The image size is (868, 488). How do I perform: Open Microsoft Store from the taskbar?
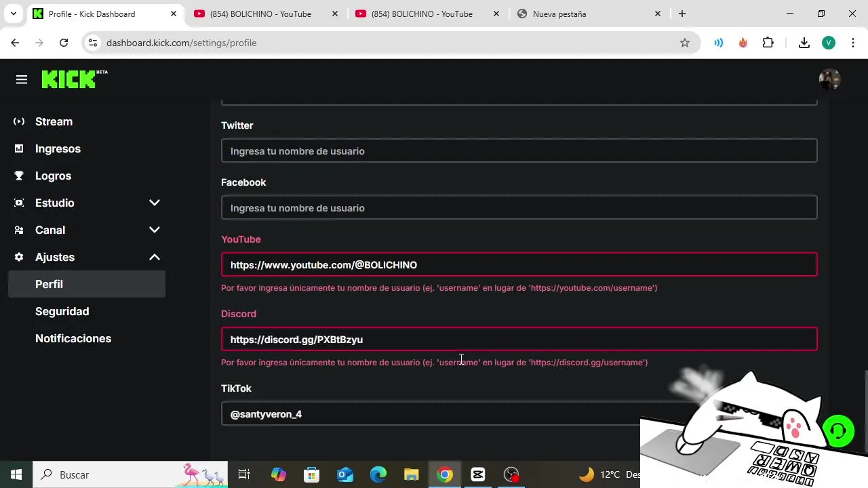(311, 474)
